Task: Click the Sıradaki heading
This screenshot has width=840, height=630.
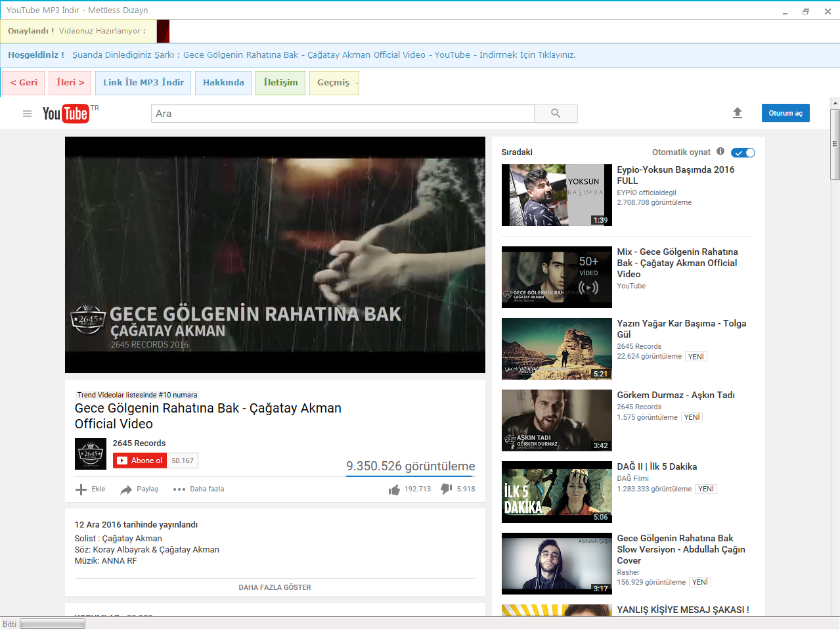Action: pyautogui.click(x=517, y=152)
